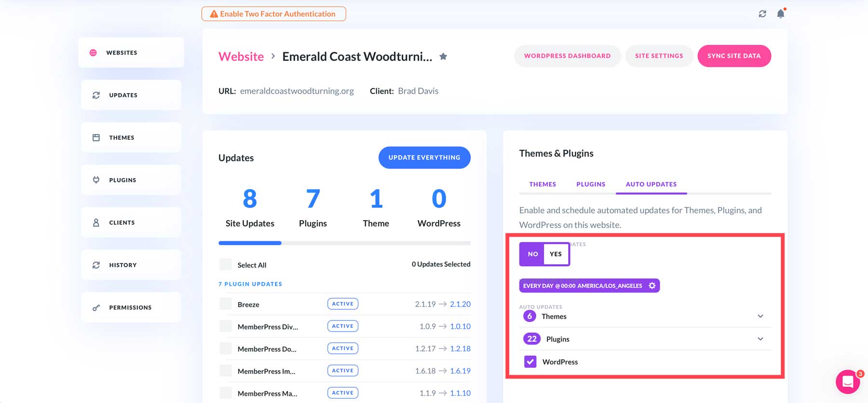The width and height of the screenshot is (868, 403).
Task: Switch to the Themes tab
Action: click(x=542, y=184)
